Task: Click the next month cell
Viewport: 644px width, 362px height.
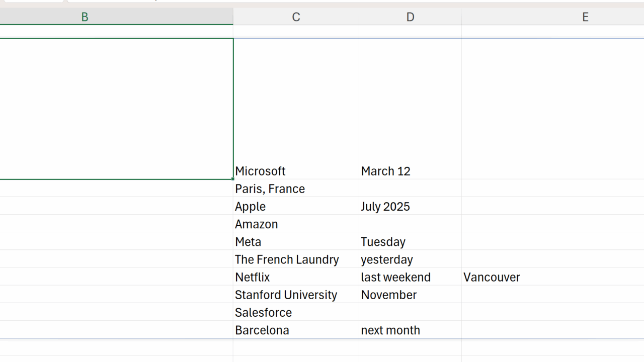Action: pos(410,330)
